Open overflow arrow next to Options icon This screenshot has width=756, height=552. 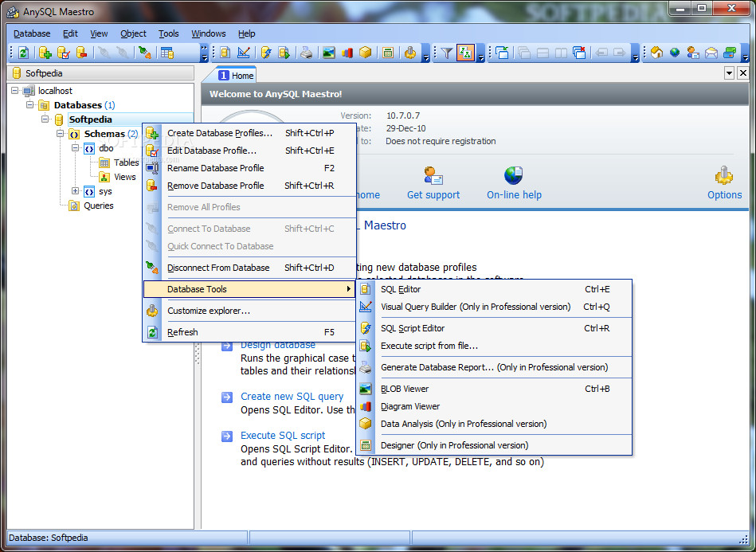425,53
